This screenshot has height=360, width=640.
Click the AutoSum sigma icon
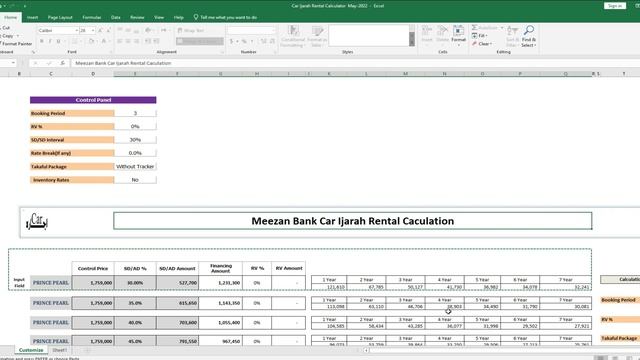click(x=475, y=27)
